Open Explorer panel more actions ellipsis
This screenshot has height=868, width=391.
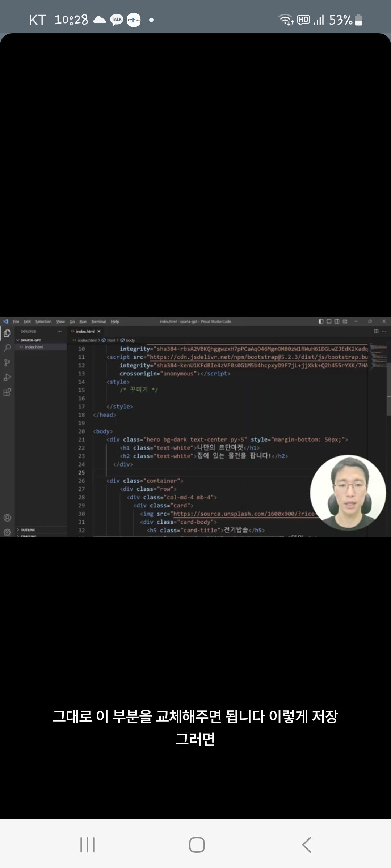59,331
